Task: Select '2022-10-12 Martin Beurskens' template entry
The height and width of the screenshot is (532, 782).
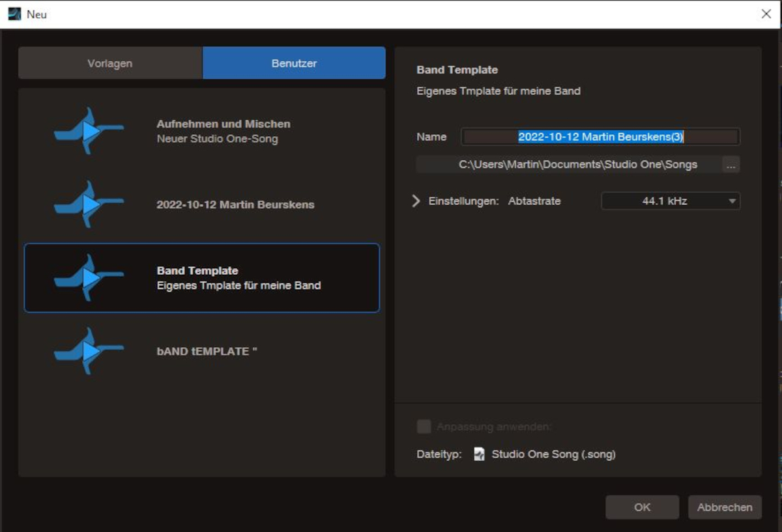Action: tap(201, 204)
